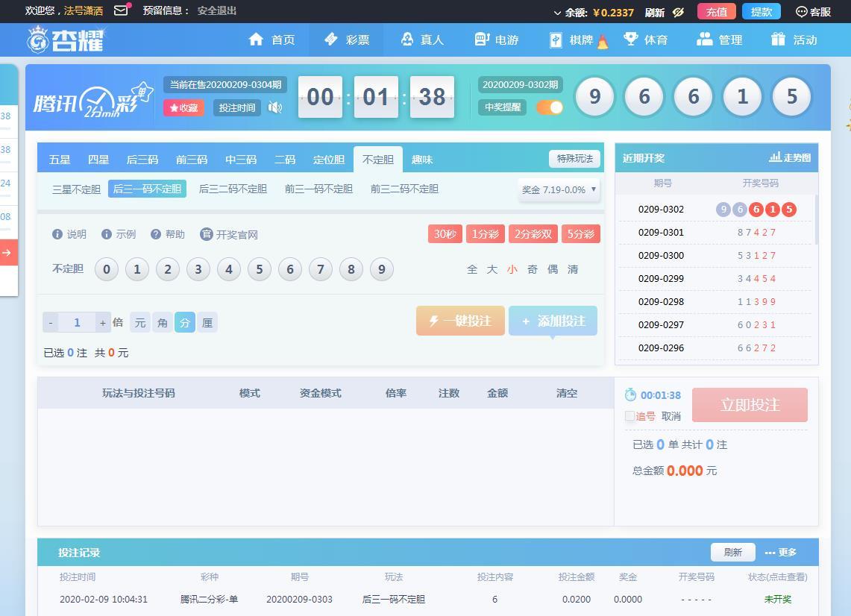Screen dimensions: 851x616
Task: Choose 三星不定胆 play type
Action: [76, 189]
